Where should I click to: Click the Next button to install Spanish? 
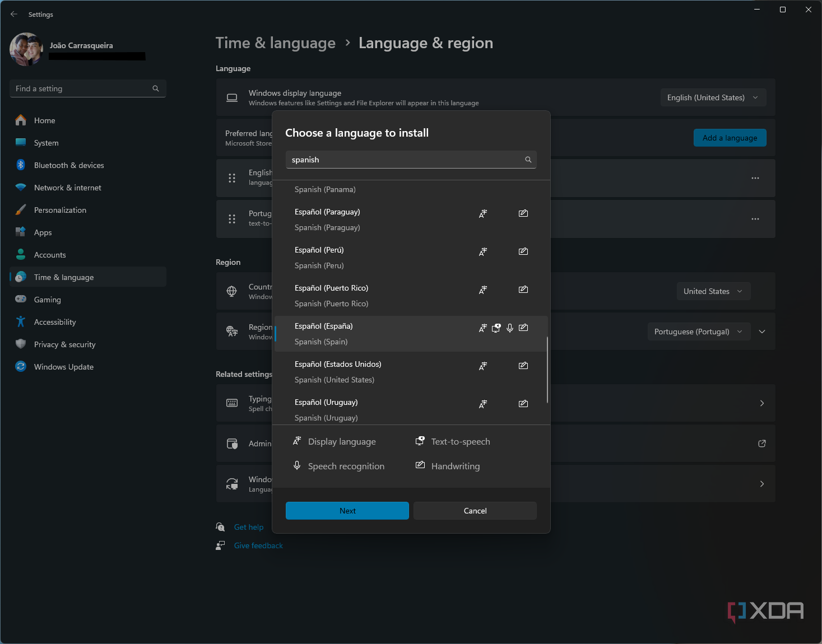[347, 510]
